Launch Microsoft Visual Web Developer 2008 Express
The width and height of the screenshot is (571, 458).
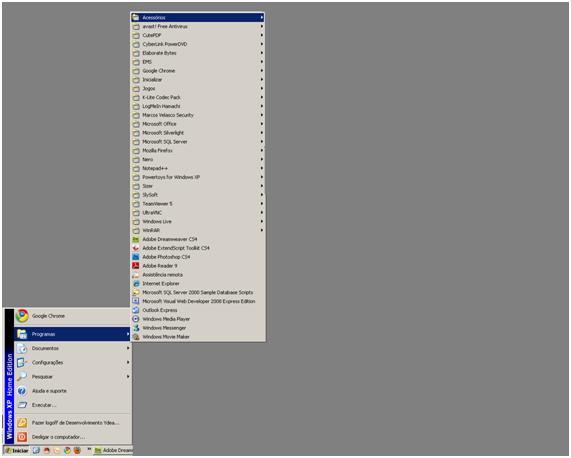tap(198, 301)
